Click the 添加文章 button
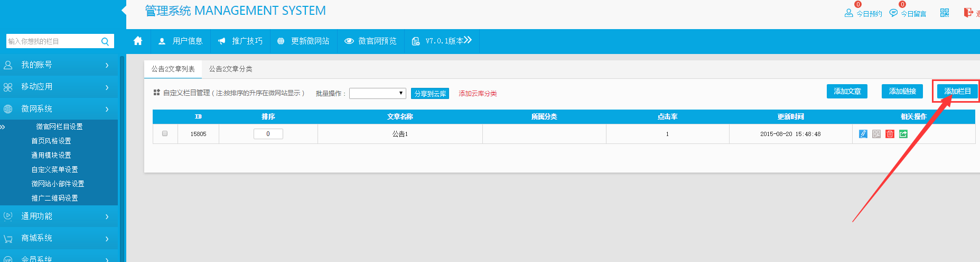The width and height of the screenshot is (980, 262). pos(847,91)
